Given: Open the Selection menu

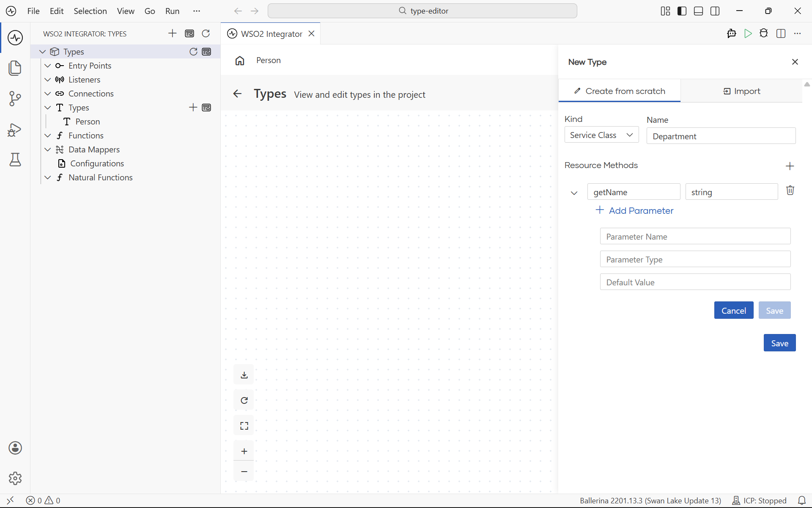Looking at the screenshot, I should (90, 11).
